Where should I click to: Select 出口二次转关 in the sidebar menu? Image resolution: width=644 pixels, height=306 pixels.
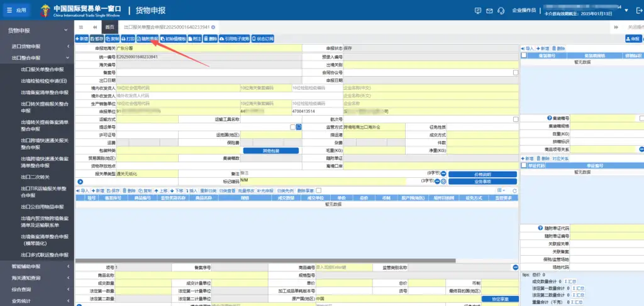click(35, 177)
